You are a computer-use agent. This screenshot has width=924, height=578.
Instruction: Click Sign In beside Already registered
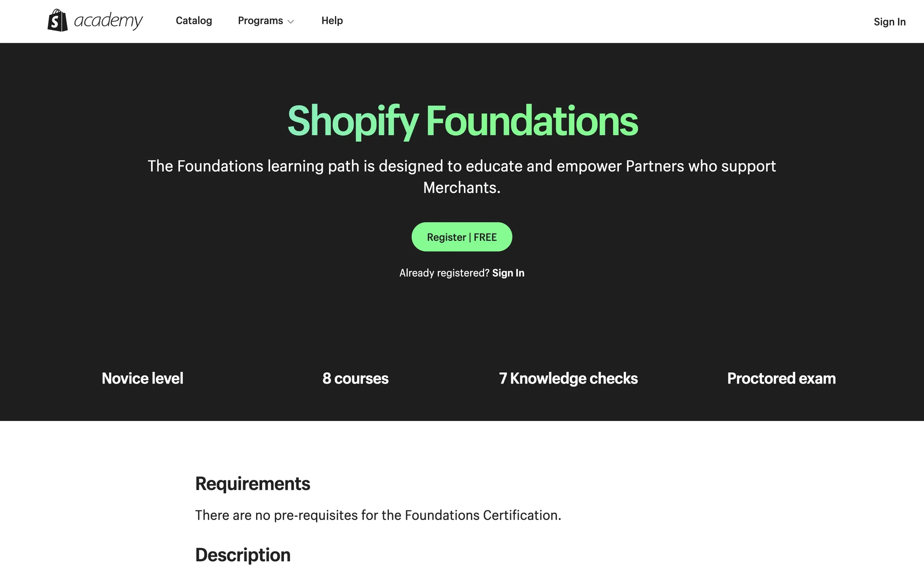click(508, 273)
